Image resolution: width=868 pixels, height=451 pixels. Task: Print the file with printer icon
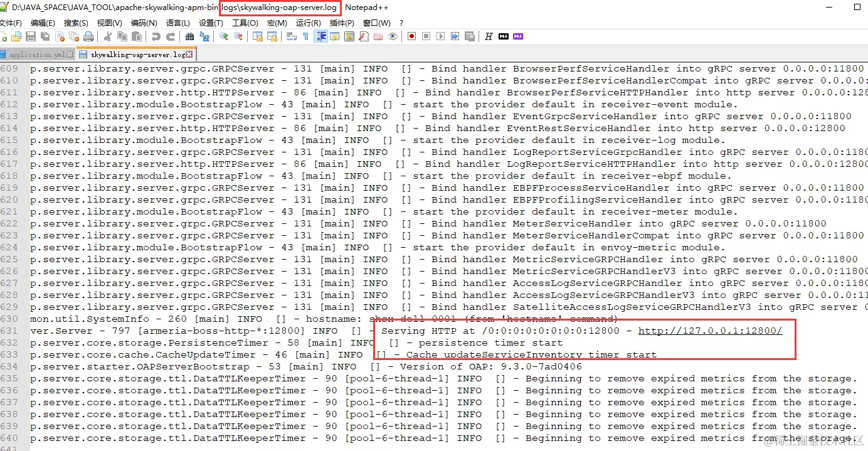pyautogui.click(x=88, y=36)
